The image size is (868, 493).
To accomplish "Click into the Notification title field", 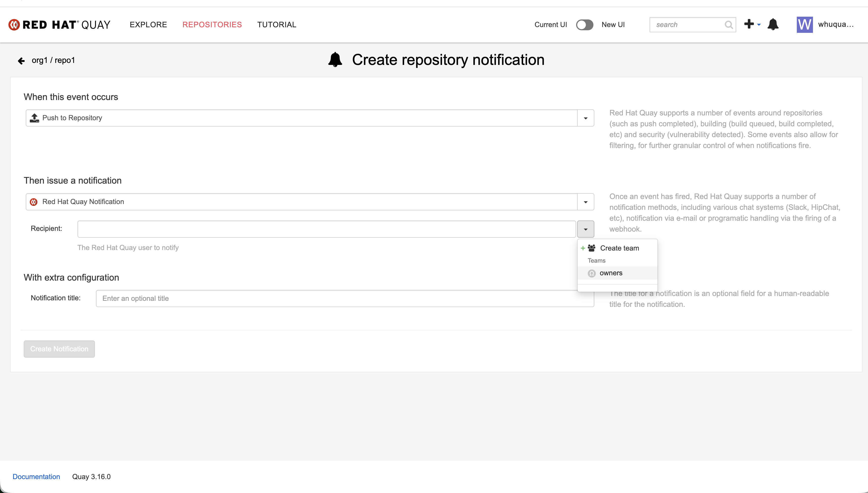I will click(344, 298).
